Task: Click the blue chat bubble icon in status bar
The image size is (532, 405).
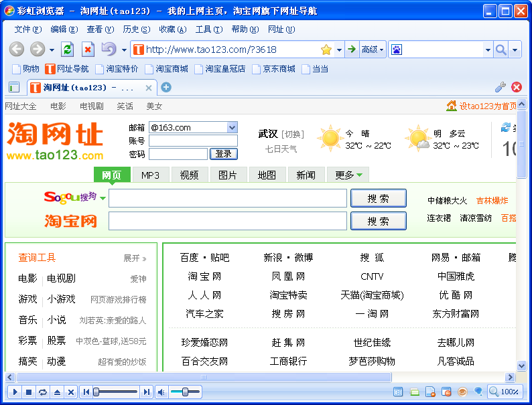Action: [478, 392]
